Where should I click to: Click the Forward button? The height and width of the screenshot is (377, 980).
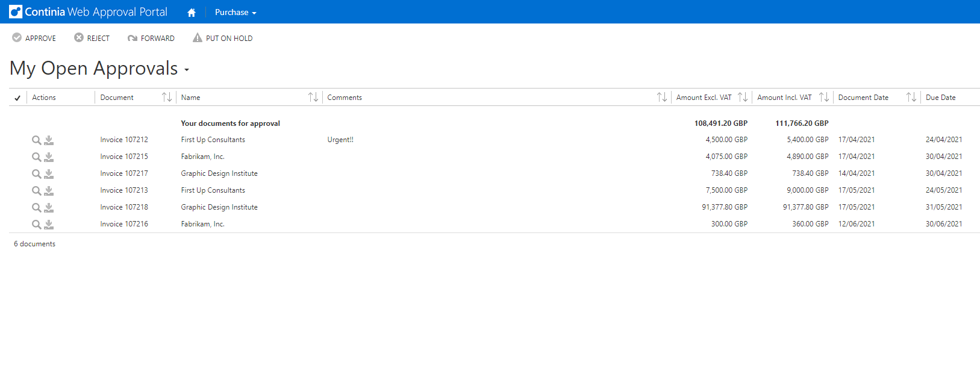coord(151,38)
